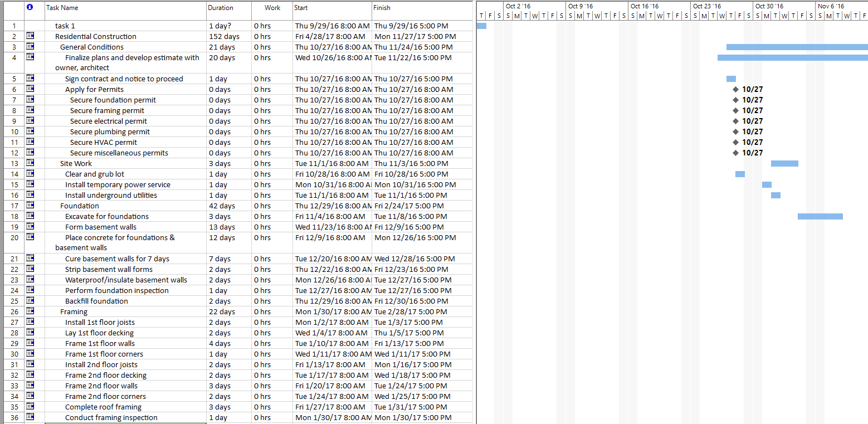Click the '42 days' duration cell
Screen dimensions: 868x424
[x=228, y=206]
